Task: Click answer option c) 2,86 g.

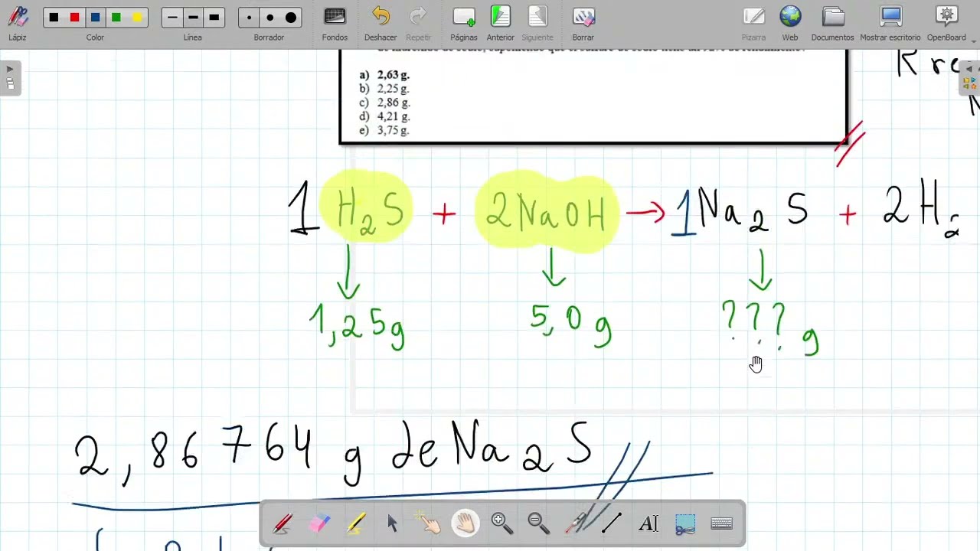Action: 384,103
